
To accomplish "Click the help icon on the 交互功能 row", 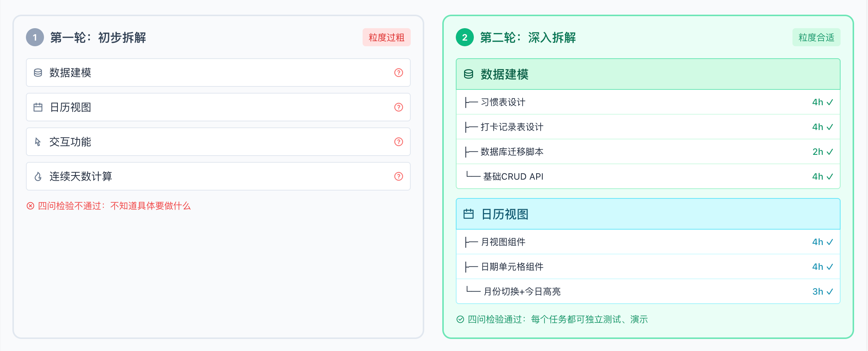I will pyautogui.click(x=398, y=142).
